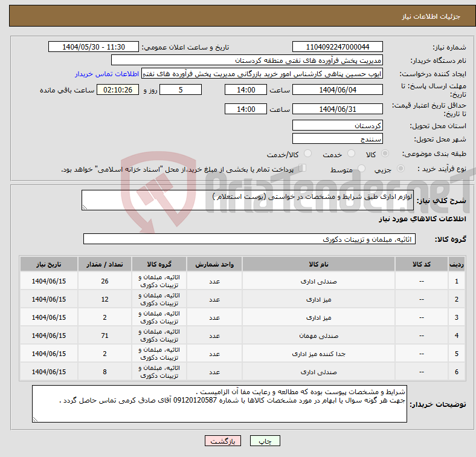Click the اطلاعات کالاهای مورد نیاز heading
This screenshot has height=457, width=476.
click(422, 219)
